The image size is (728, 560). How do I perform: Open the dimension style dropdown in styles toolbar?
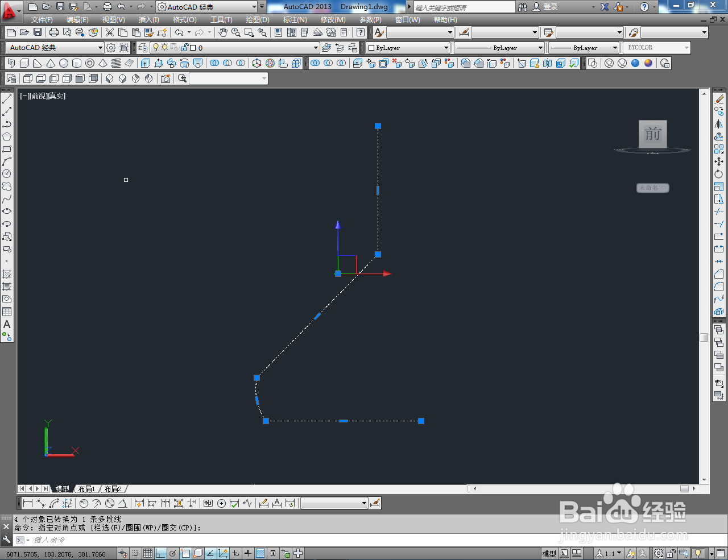click(505, 32)
